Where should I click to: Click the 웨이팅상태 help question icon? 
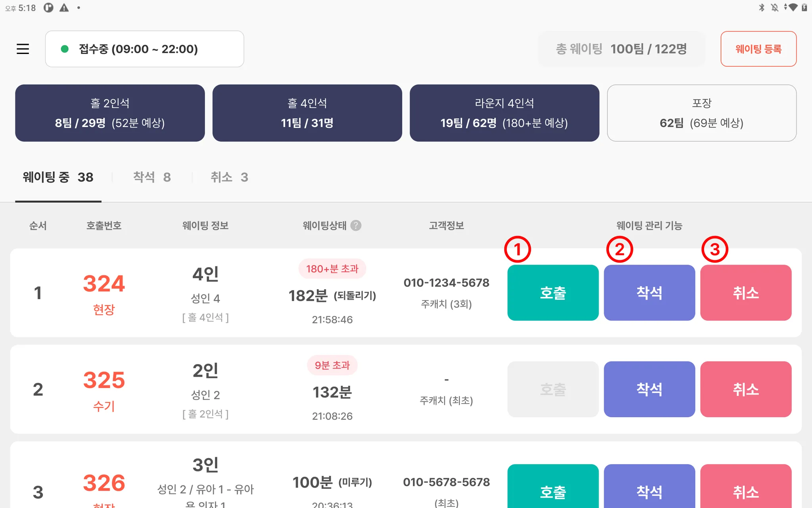[356, 225]
